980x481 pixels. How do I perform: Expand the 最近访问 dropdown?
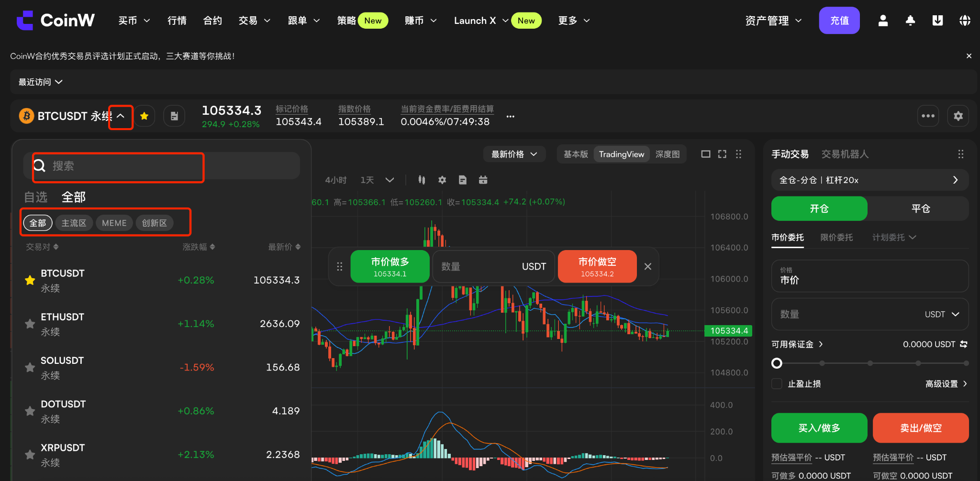41,82
